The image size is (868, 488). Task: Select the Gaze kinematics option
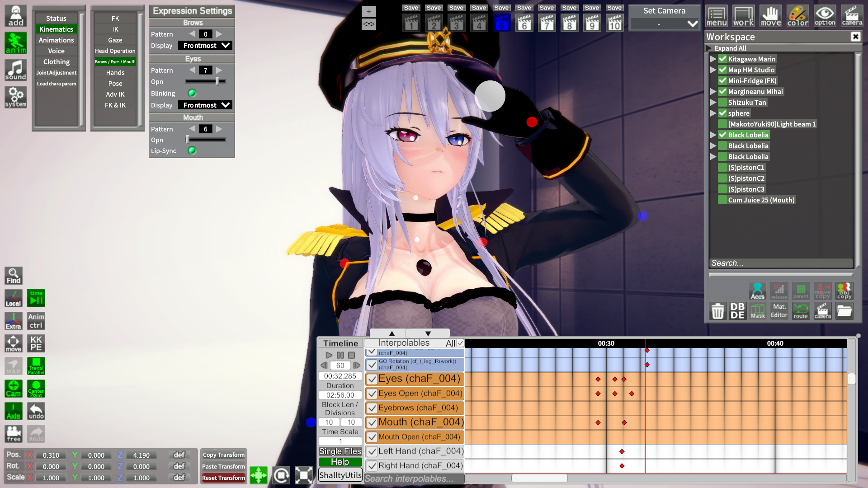(x=115, y=40)
